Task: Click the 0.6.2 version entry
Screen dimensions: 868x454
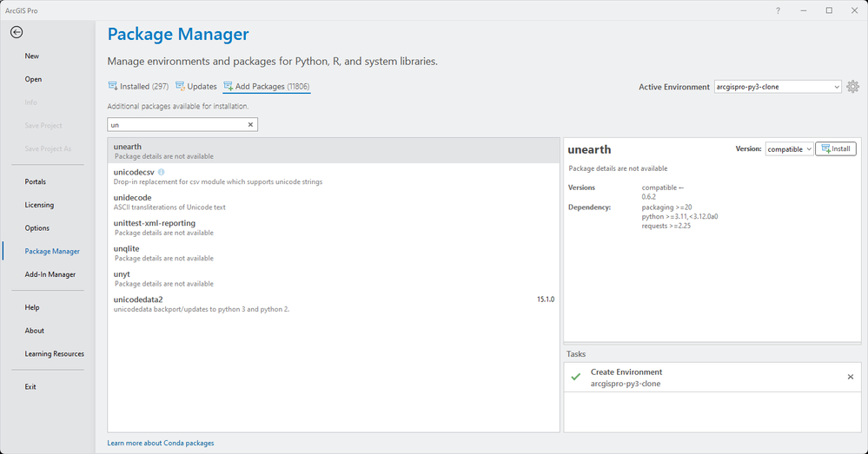Action: point(649,197)
